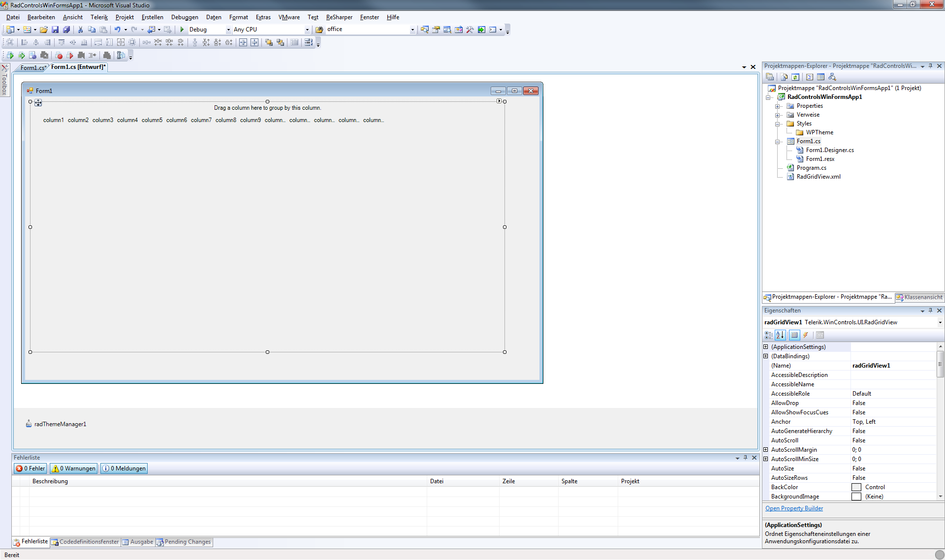Expand the Properties node in project tree

(x=778, y=106)
